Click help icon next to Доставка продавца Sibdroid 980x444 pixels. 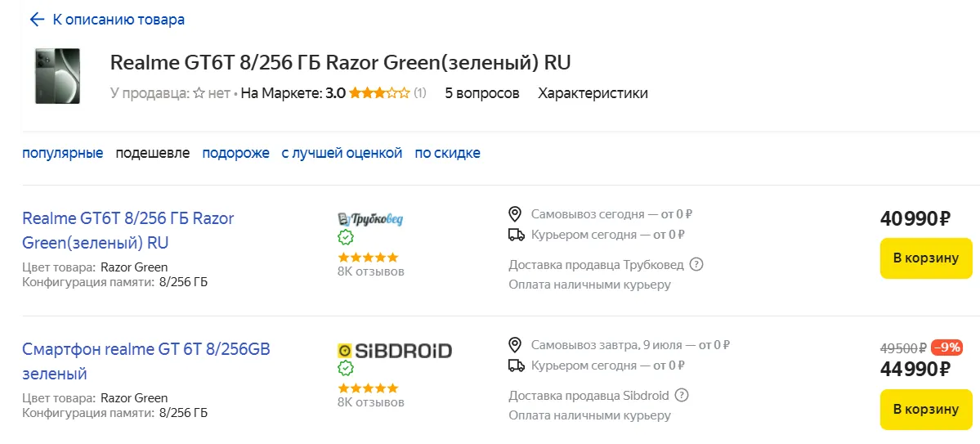tap(682, 396)
